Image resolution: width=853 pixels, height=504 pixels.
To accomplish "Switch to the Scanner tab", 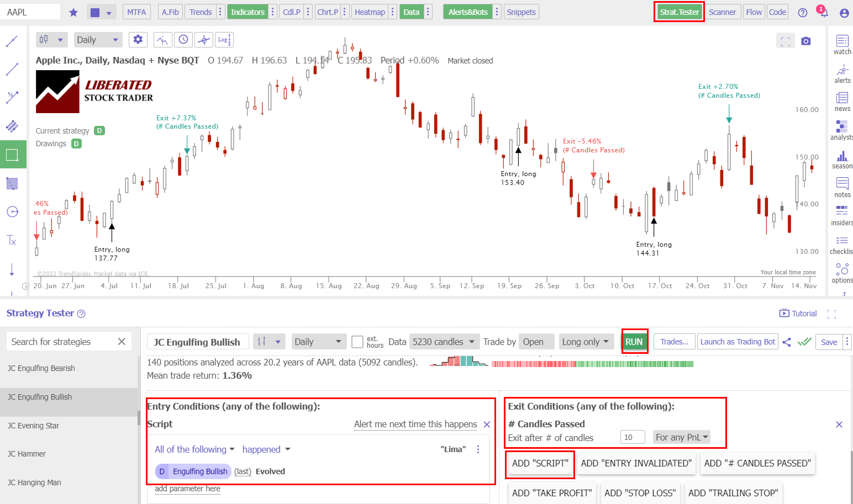I will 723,11.
